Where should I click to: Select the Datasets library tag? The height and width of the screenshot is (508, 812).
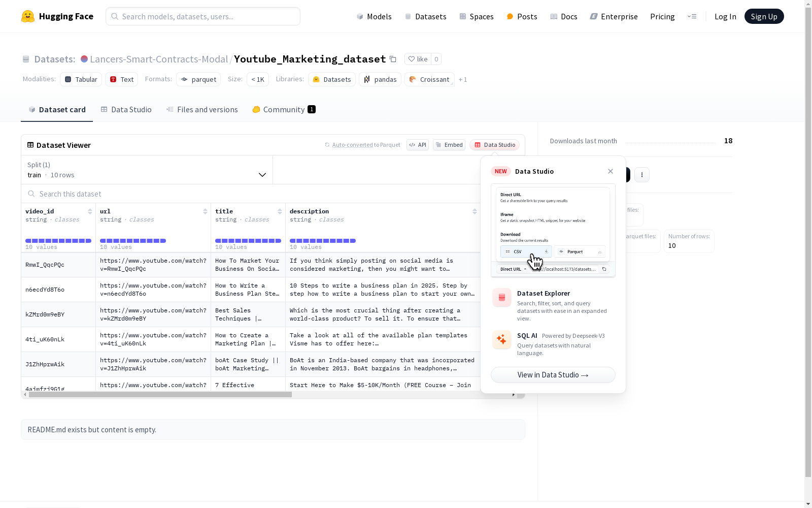point(332,79)
